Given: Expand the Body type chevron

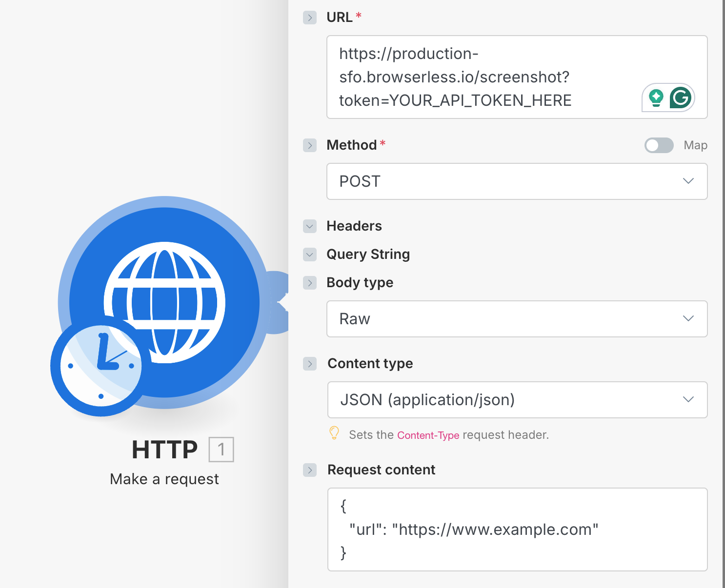Looking at the screenshot, I should [x=310, y=283].
